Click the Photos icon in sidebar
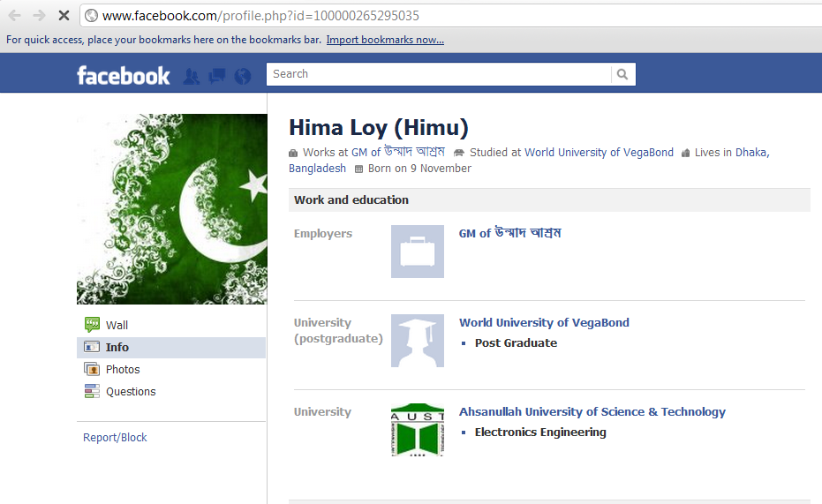This screenshot has width=822, height=504. click(92, 369)
